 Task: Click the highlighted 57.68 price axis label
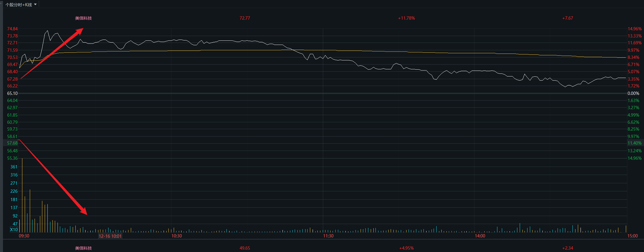click(12, 143)
